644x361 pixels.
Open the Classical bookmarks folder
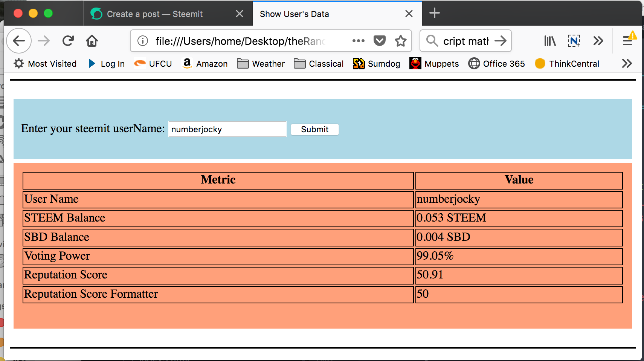pyautogui.click(x=319, y=64)
